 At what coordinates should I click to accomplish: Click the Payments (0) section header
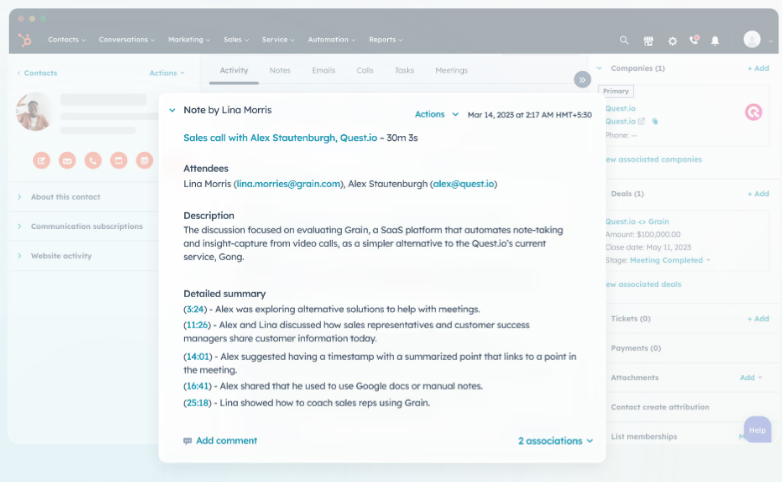pyautogui.click(x=636, y=348)
